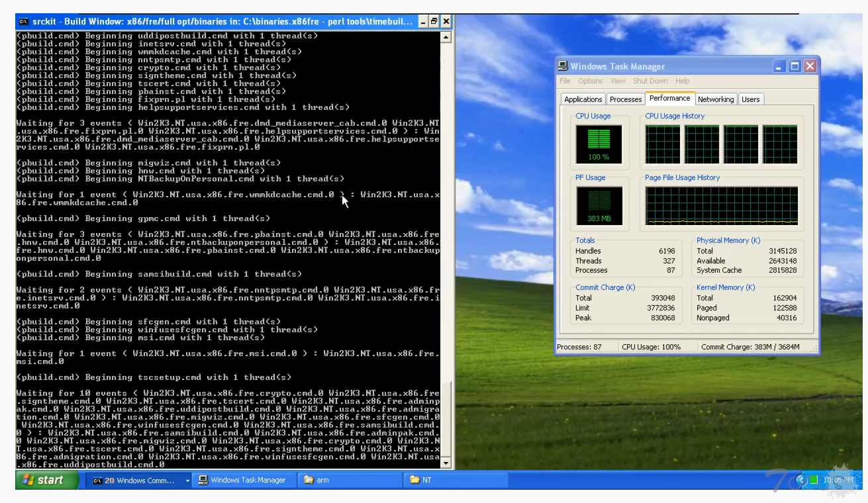The height and width of the screenshot is (503, 868).
Task: Click the CPU Usage meter graph
Action: click(x=599, y=144)
